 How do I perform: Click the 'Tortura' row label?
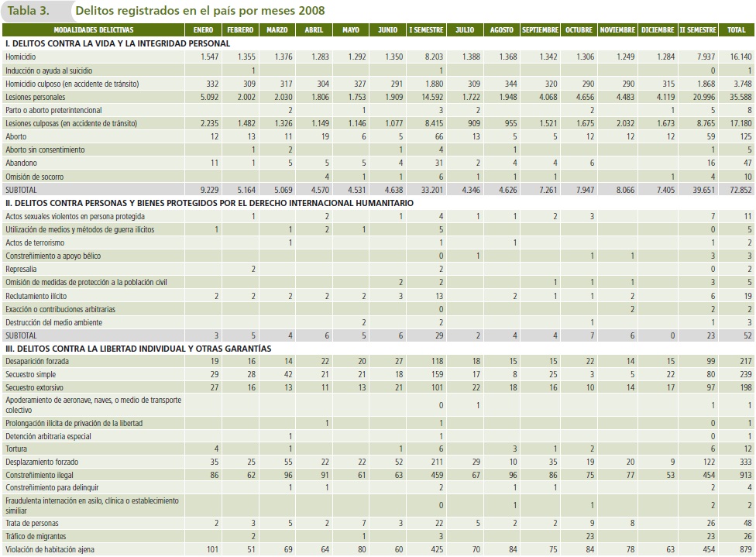point(15,449)
